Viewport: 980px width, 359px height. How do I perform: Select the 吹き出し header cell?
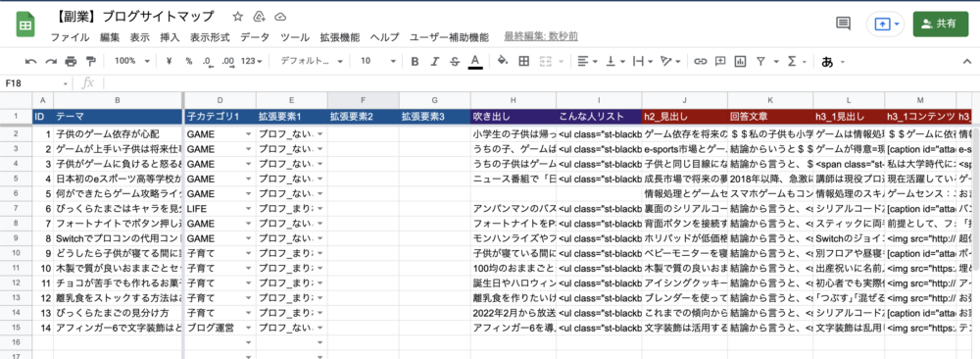513,116
